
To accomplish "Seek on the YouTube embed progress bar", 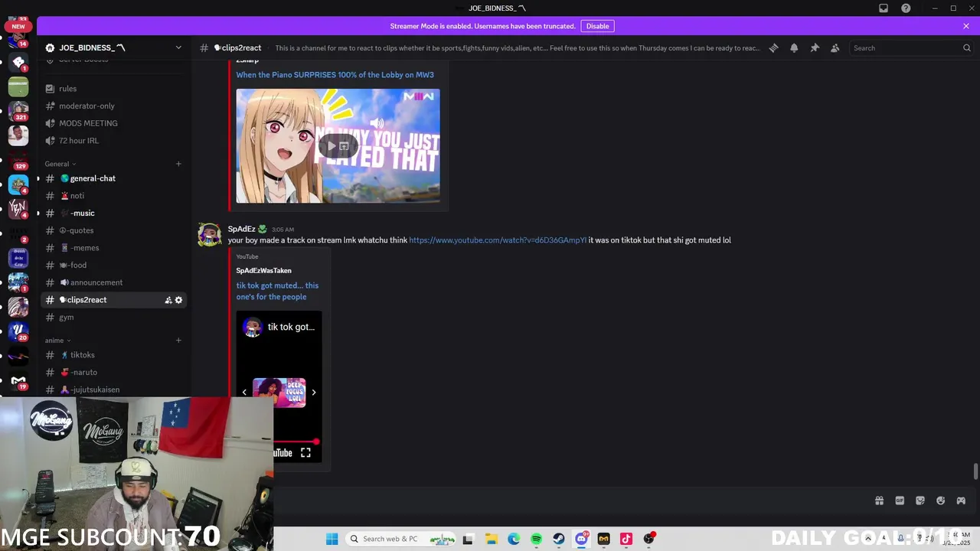I will click(295, 442).
